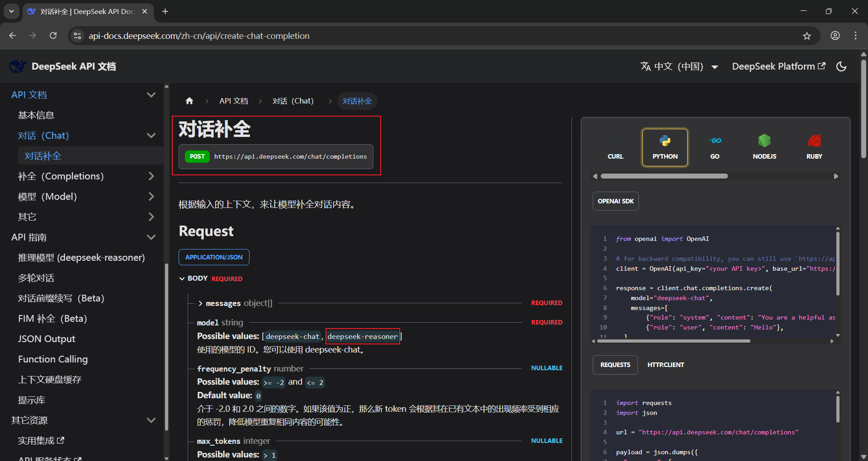The image size is (868, 461).
Task: Click the browser address bar URL
Action: (x=199, y=36)
